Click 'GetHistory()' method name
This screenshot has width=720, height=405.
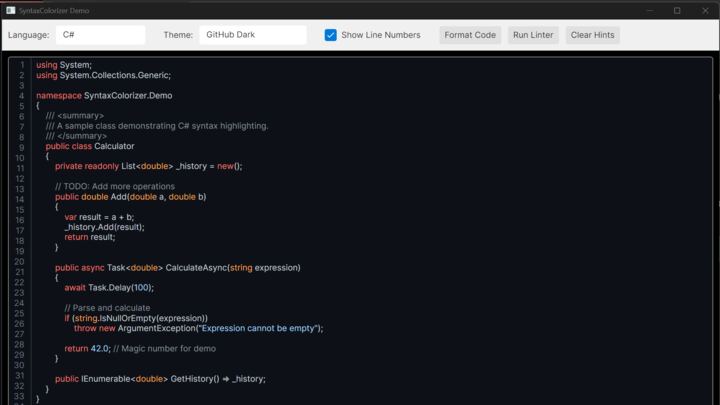(195, 379)
